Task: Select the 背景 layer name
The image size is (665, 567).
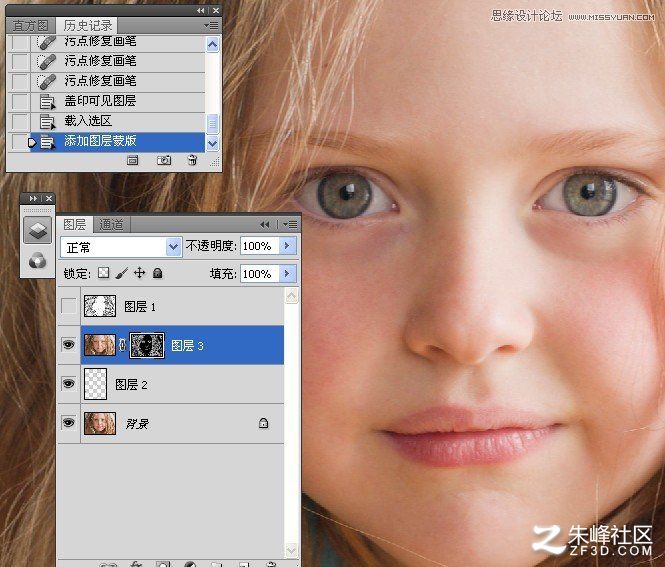Action: pos(137,424)
